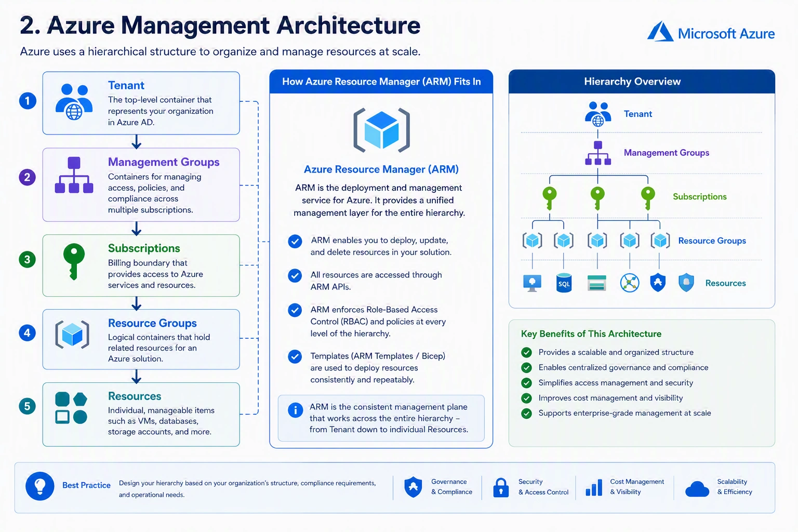The height and width of the screenshot is (532, 798).
Task: Click the "Cost Management & Visibility" label
Action: click(637, 487)
